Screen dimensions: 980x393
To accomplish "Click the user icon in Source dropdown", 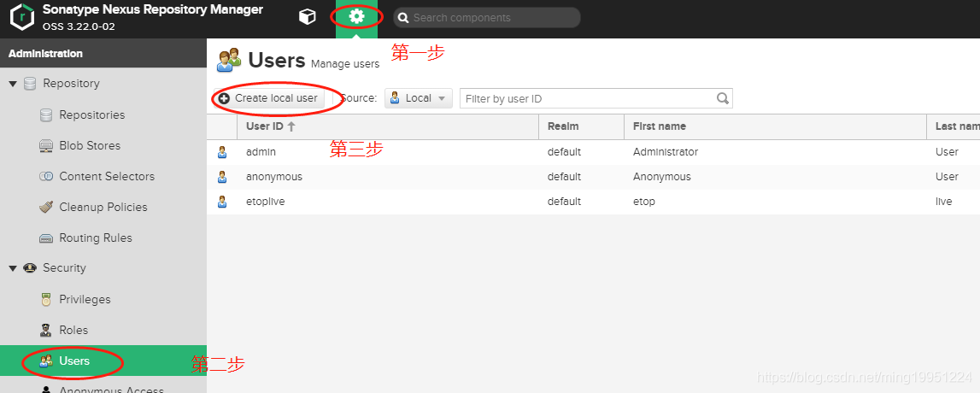I will click(x=395, y=98).
